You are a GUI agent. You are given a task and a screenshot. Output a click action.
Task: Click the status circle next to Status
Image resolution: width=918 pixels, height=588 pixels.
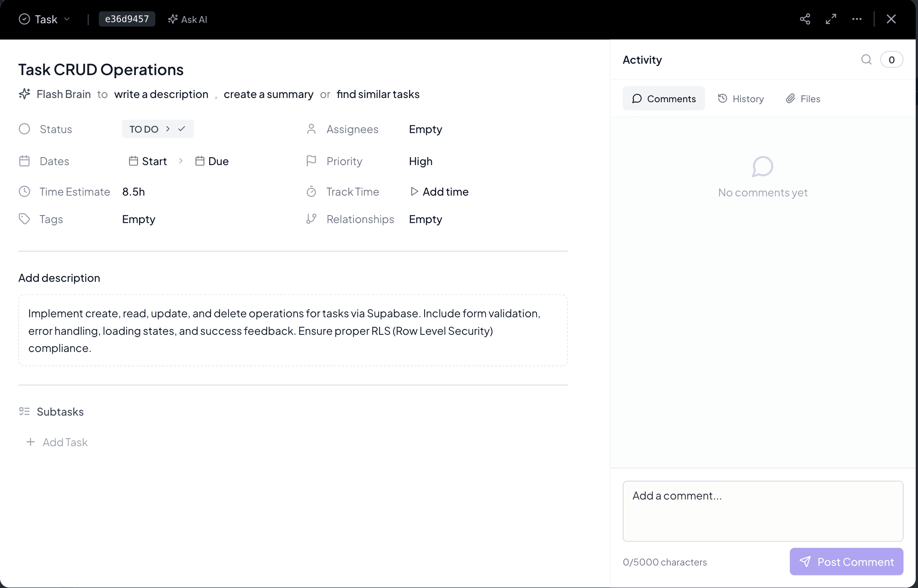click(x=24, y=129)
